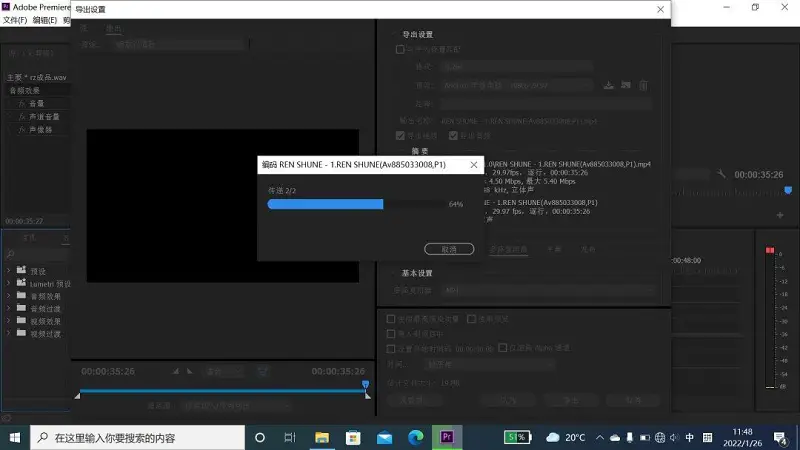
Task: Click the set in point icon under preview
Action: tap(175, 371)
